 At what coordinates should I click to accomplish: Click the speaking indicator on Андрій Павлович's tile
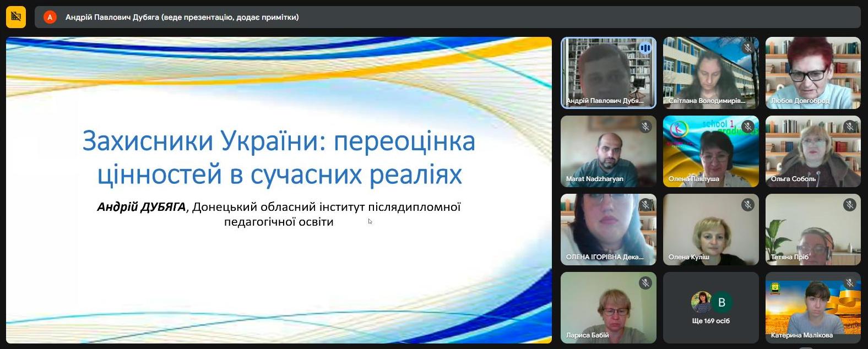pyautogui.click(x=645, y=48)
